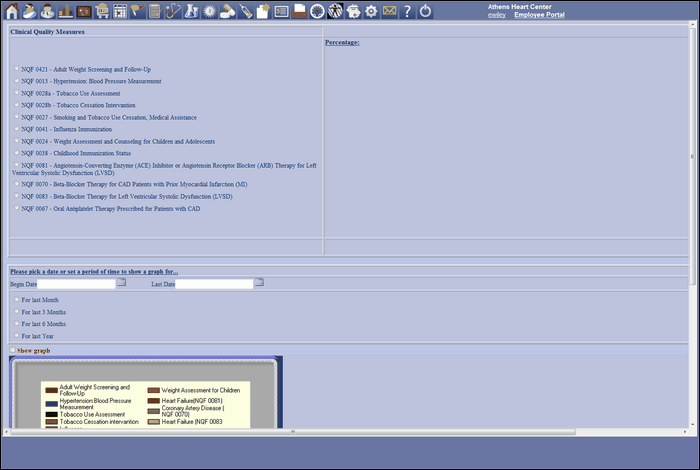
Task: Click the horizontal scrollbar at bottom
Action: pos(293,432)
